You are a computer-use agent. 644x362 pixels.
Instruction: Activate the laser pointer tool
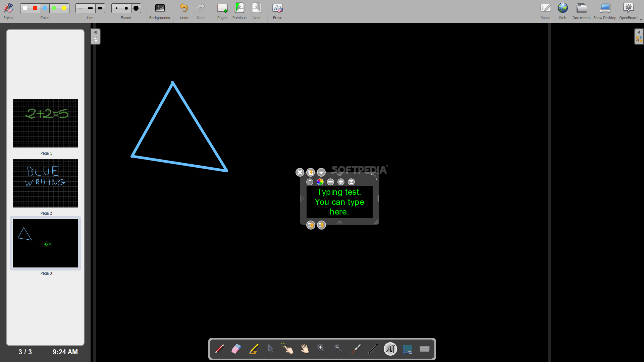(x=356, y=349)
